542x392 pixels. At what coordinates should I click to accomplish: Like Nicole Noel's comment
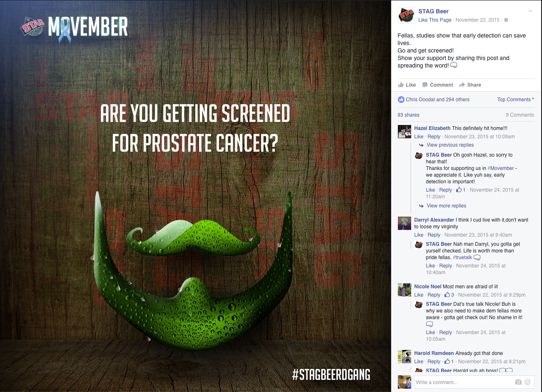point(419,295)
